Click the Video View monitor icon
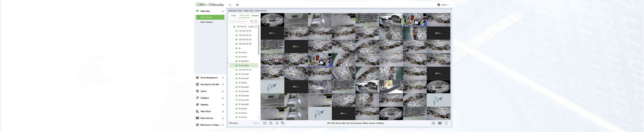 point(197,11)
